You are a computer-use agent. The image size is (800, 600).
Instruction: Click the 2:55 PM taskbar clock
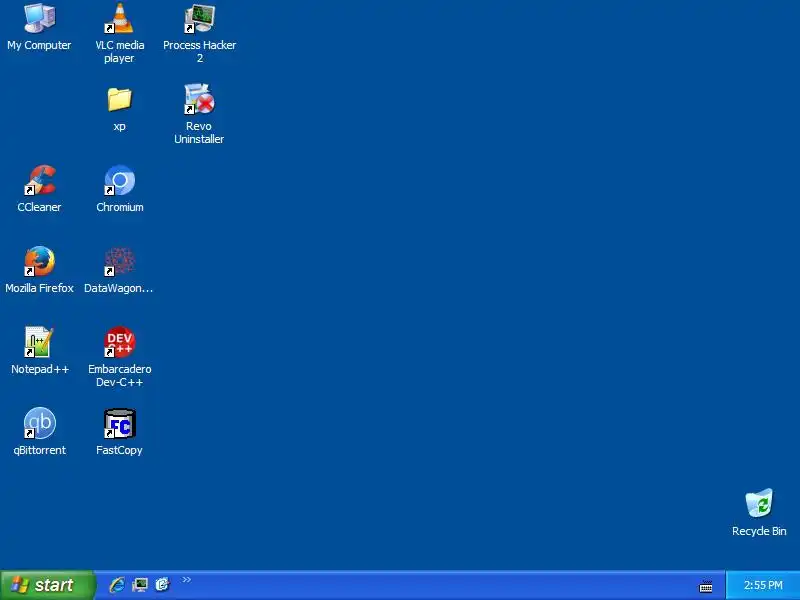(763, 585)
